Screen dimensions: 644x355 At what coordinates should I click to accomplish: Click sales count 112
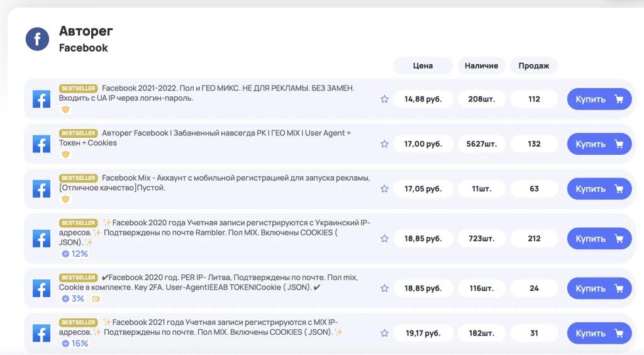[534, 99]
